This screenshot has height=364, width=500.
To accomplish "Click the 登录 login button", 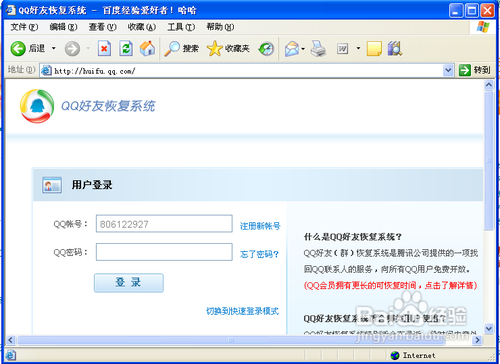I will [129, 283].
